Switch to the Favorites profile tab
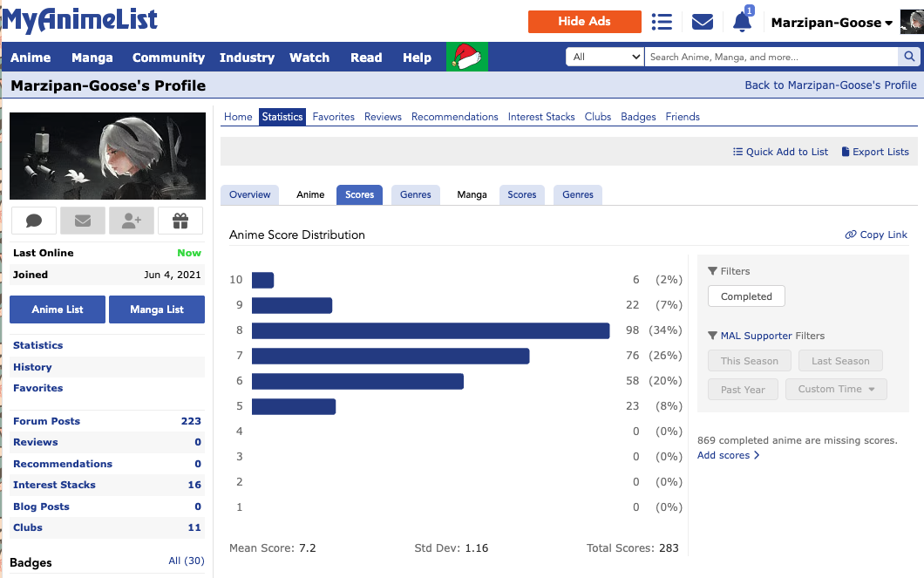924x578 pixels. (x=333, y=117)
